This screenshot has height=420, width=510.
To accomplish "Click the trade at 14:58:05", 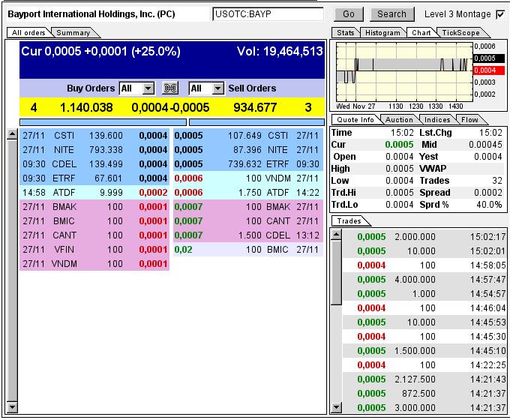I will (424, 265).
